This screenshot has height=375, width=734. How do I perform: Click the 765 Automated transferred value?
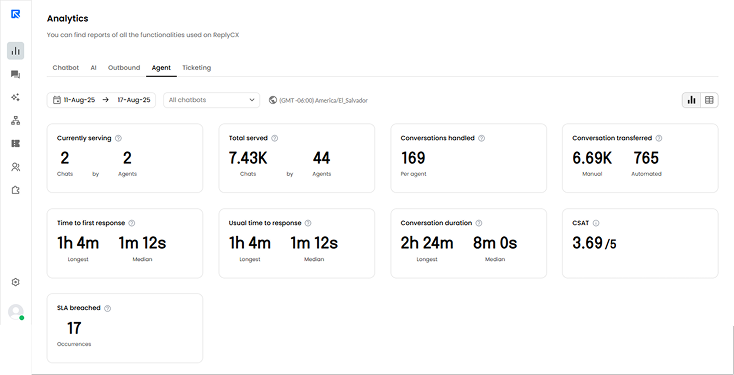coord(646,158)
